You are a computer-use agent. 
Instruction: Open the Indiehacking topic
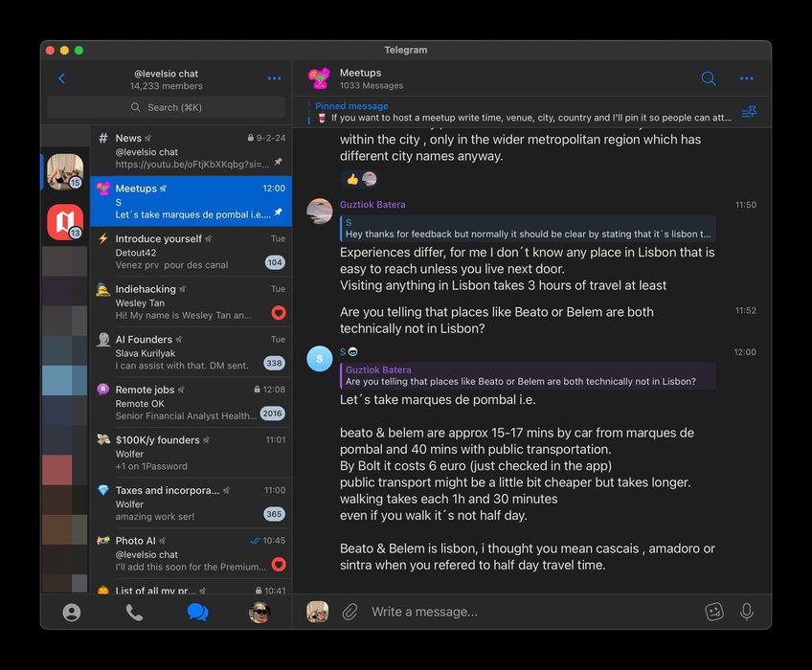(191, 301)
